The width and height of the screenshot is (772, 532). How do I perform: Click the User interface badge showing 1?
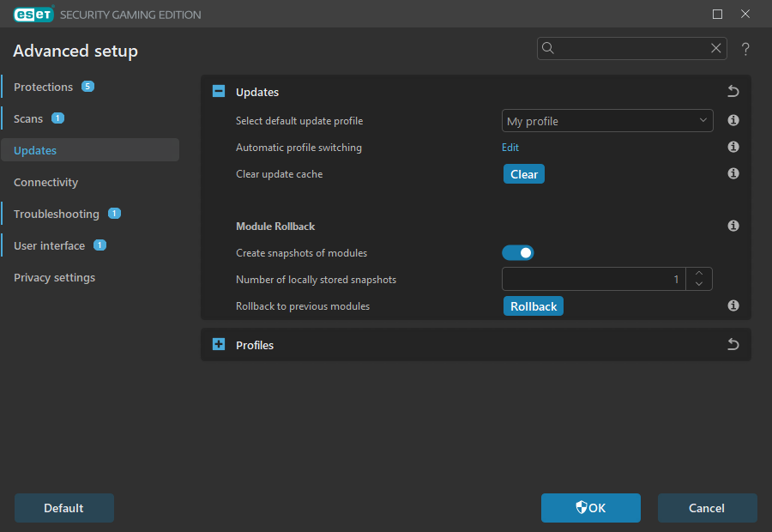tap(100, 245)
